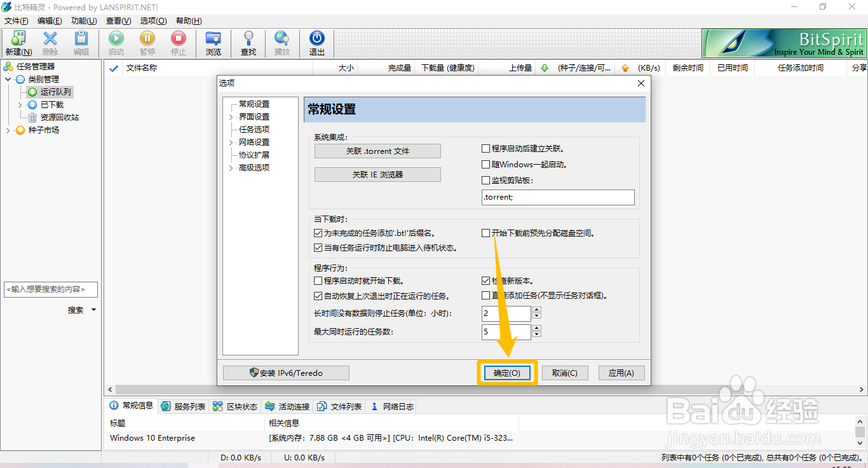Enable 程序启动后建立关联 checkbox
This screenshot has width=868, height=468.
pos(485,148)
